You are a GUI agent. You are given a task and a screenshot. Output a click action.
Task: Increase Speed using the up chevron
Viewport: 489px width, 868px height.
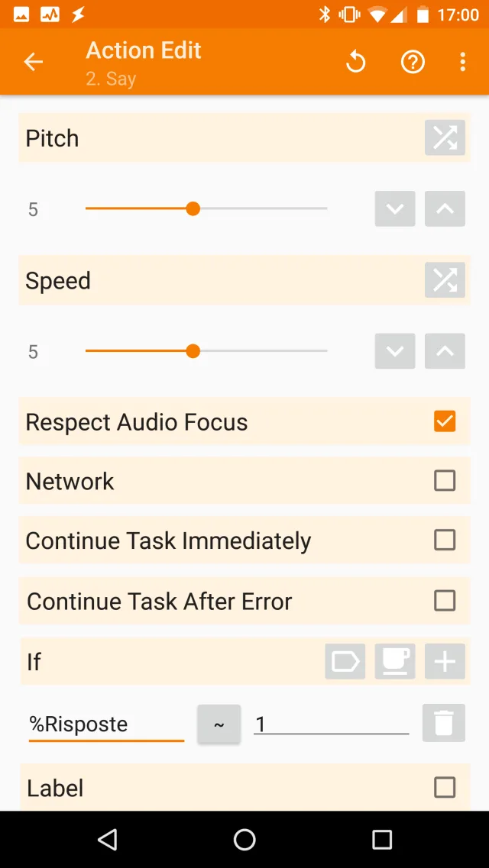[445, 351]
